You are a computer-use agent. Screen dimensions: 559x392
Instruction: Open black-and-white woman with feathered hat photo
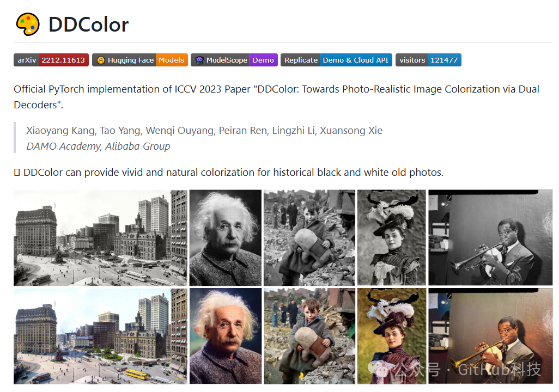(x=391, y=238)
